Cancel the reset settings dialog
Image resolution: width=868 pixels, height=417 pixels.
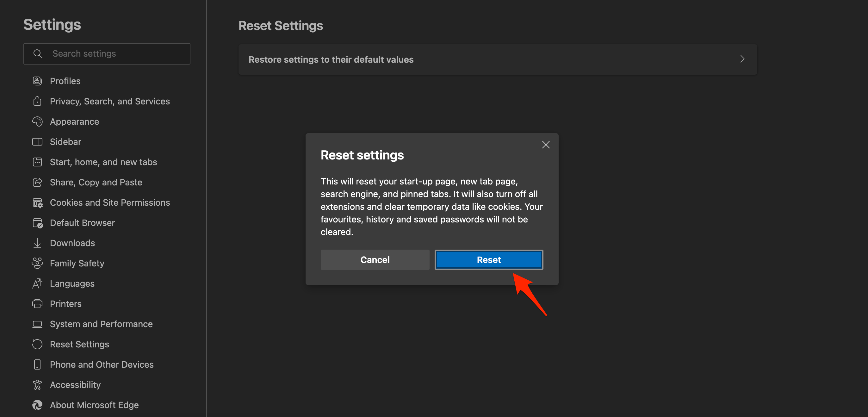click(x=375, y=259)
